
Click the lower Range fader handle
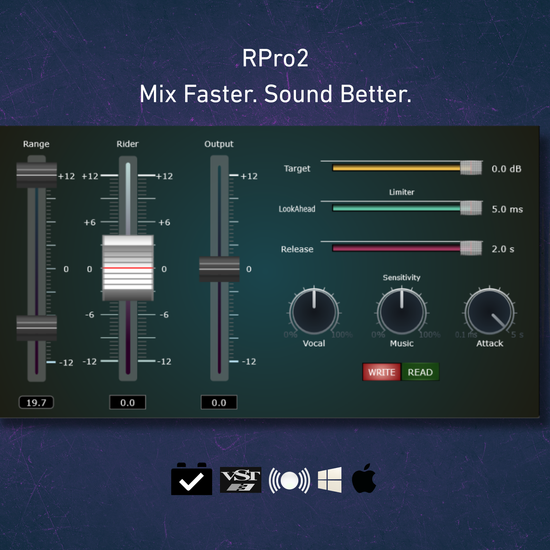[36, 328]
